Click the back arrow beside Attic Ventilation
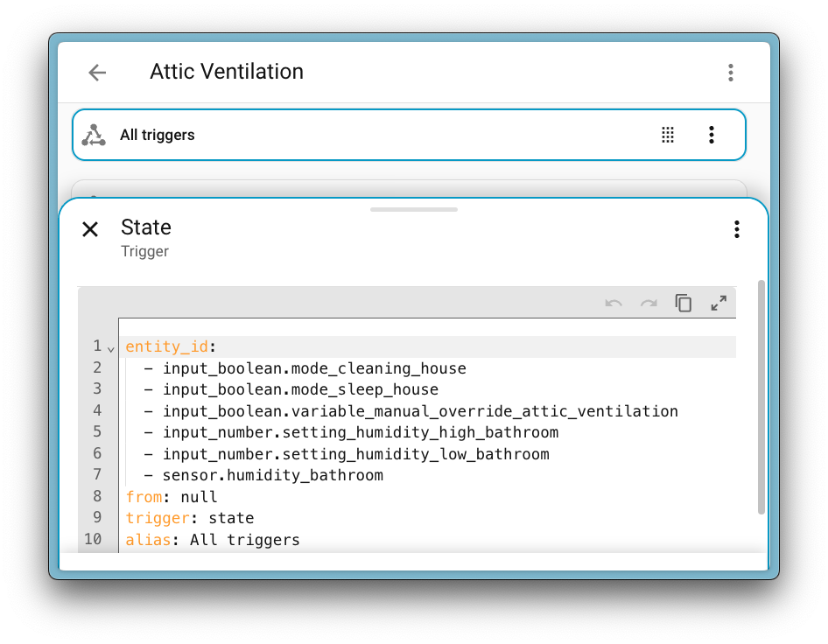Viewport: 828px width, 644px height. pos(96,73)
